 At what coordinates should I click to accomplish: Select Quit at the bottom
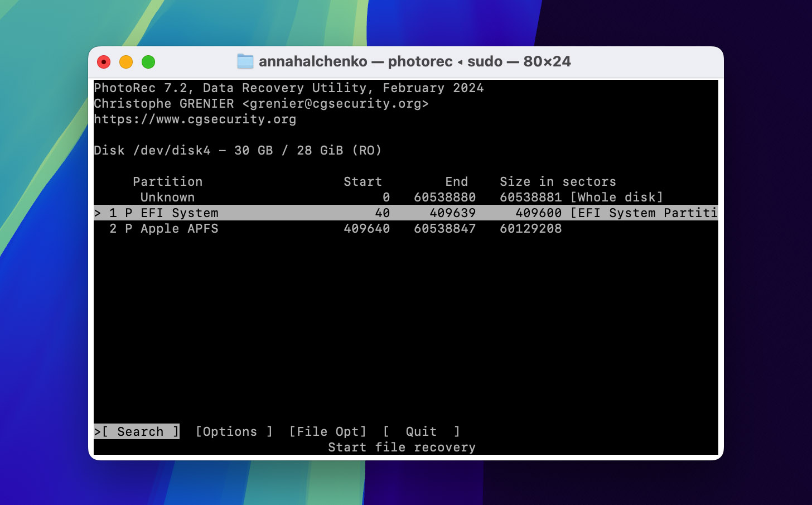click(421, 431)
